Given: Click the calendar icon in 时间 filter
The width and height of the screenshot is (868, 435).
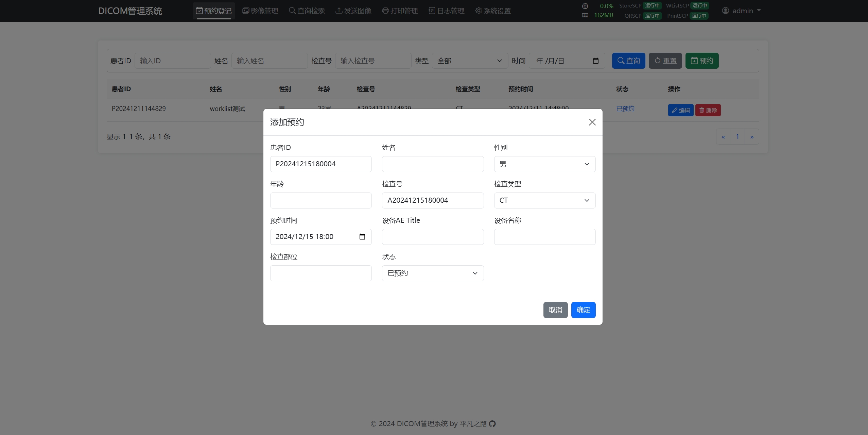Looking at the screenshot, I should click(x=595, y=61).
